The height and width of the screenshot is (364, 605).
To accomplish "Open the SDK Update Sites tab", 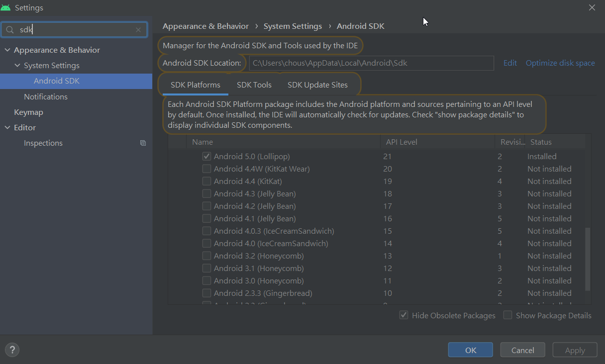I will tap(317, 85).
